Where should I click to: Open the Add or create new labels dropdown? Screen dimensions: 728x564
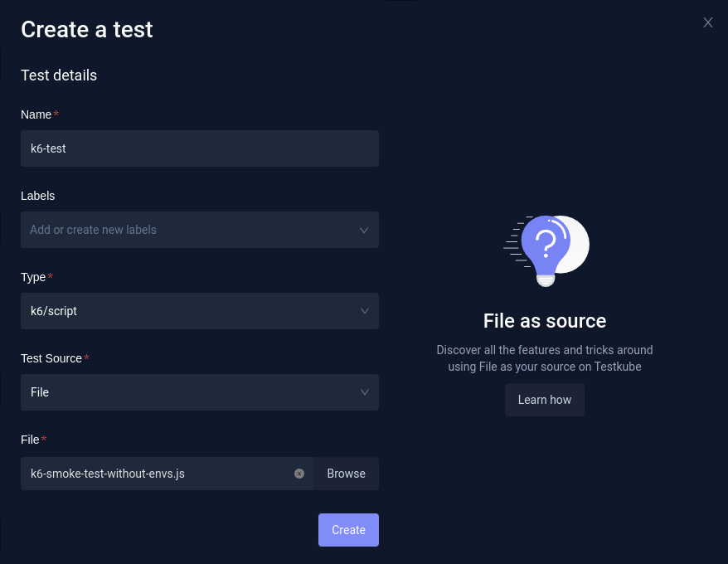[199, 230]
